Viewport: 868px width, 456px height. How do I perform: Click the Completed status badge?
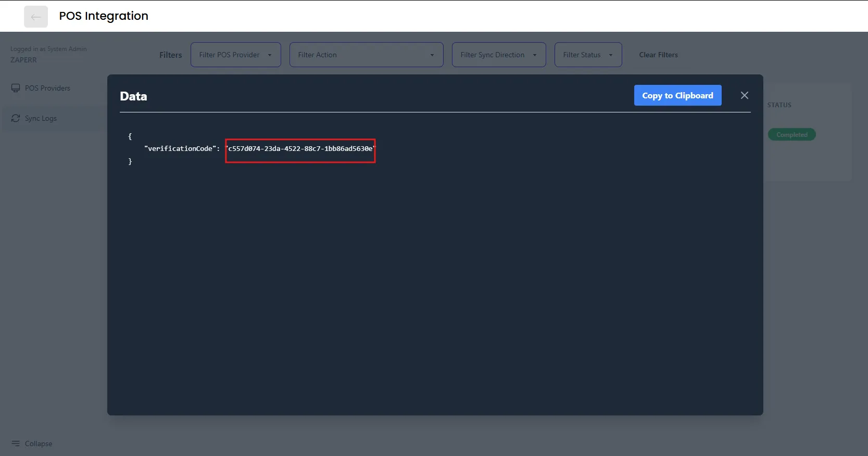(792, 134)
